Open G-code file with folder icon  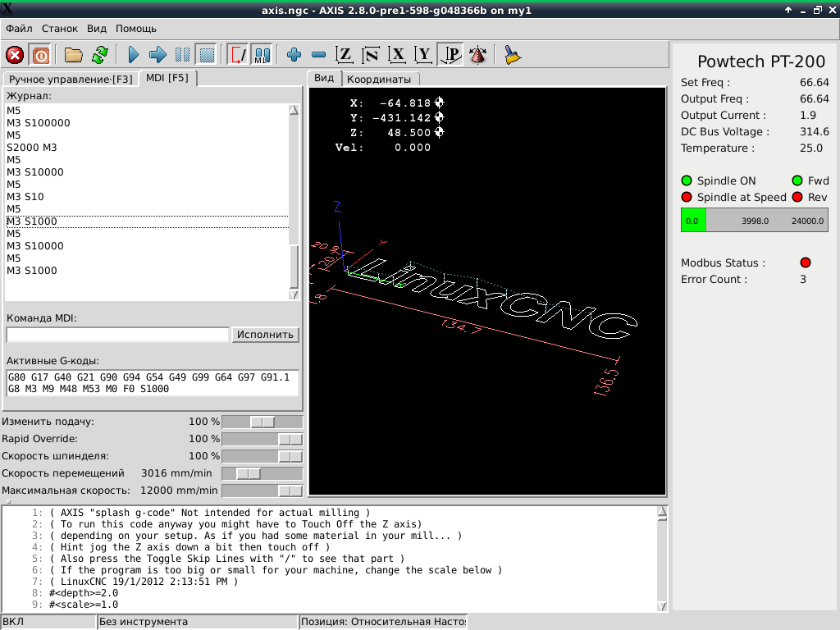pyautogui.click(x=74, y=55)
